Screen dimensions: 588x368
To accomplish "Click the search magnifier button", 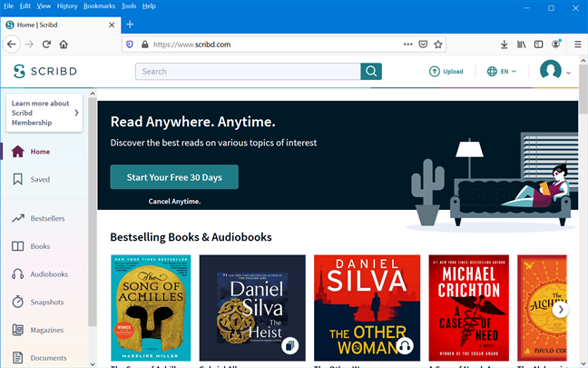I will (371, 72).
